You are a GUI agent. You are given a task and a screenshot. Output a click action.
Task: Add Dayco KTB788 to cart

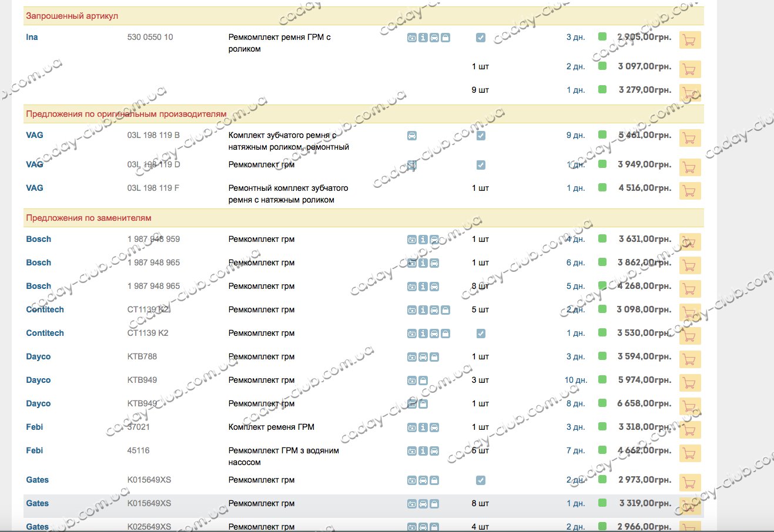690,359
